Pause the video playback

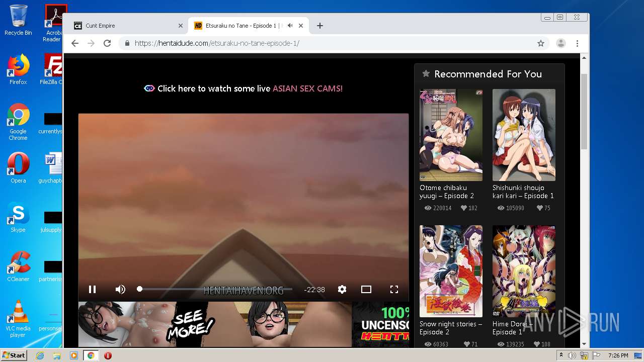coord(92,289)
